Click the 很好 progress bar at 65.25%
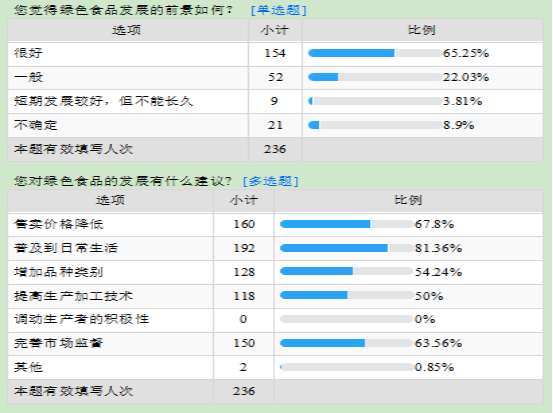 375,53
